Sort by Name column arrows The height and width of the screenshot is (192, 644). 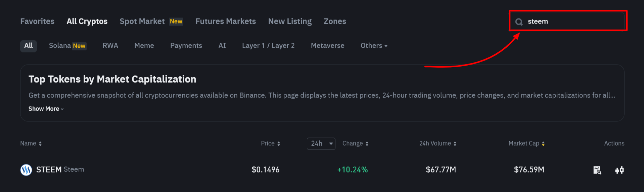click(40, 144)
